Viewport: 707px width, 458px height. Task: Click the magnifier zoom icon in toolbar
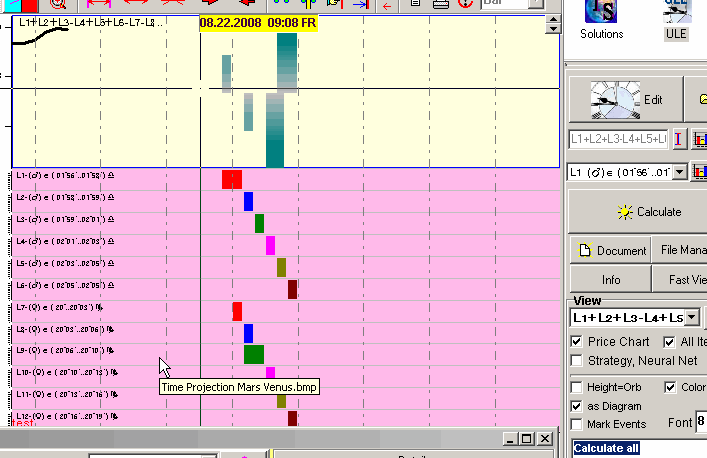57,5
